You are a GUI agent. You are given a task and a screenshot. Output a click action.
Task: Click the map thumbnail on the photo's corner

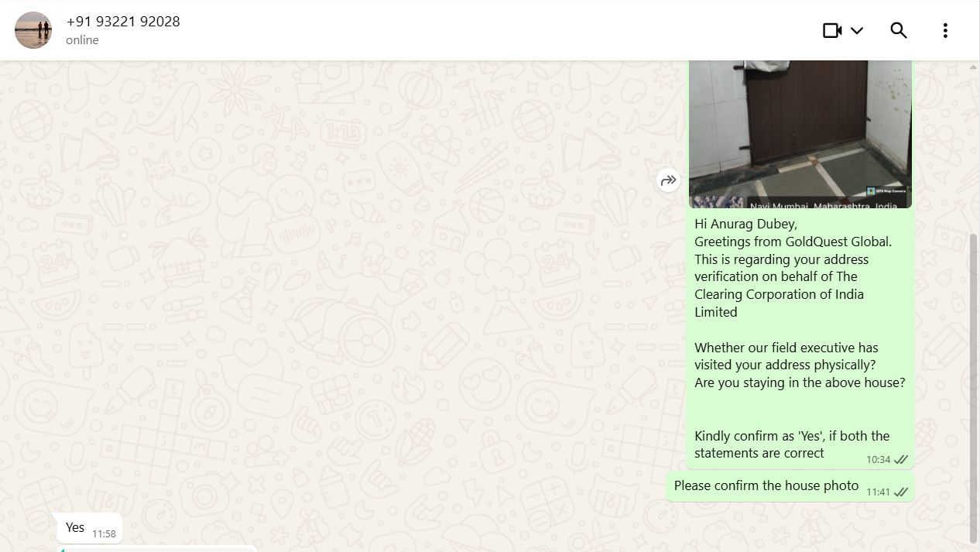click(x=718, y=202)
